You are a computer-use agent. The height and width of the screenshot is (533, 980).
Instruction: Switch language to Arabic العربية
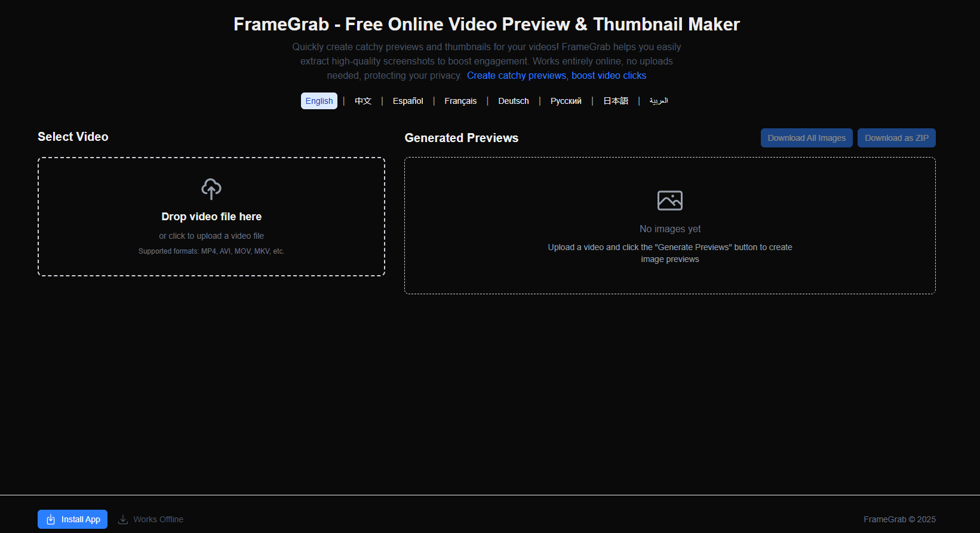tap(659, 101)
